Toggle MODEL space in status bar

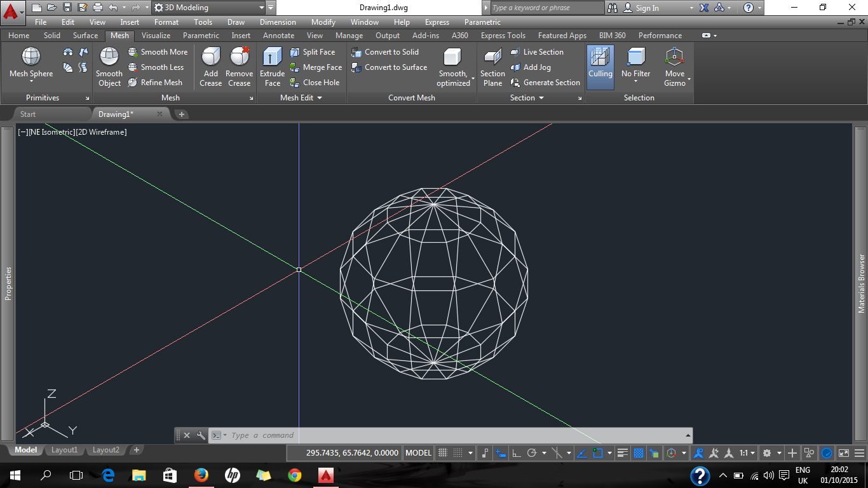pos(417,452)
